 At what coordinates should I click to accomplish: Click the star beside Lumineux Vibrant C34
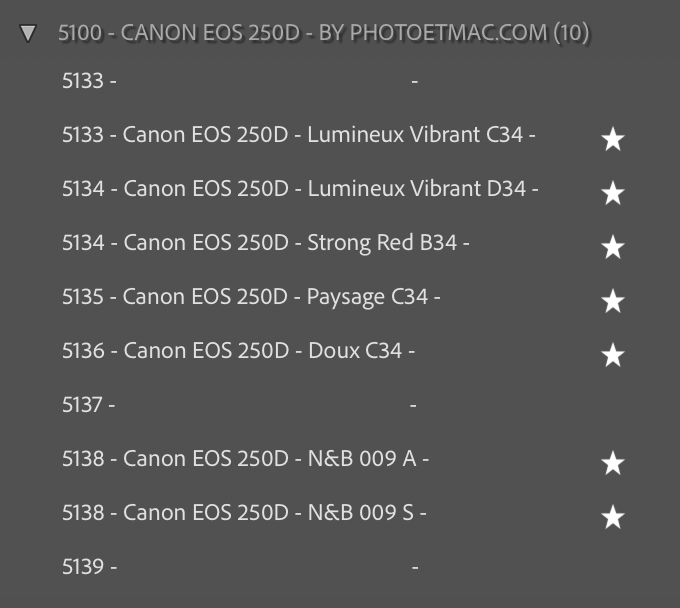pos(613,140)
